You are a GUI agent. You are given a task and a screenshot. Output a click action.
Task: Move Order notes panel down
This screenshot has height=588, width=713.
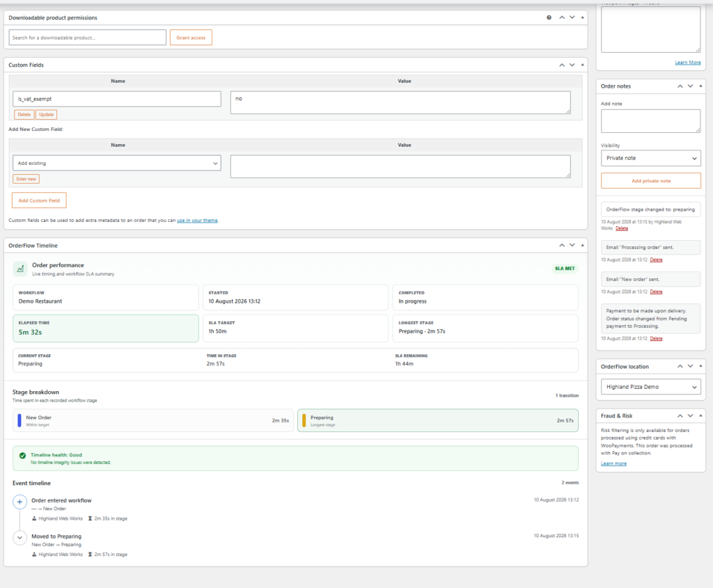(x=690, y=86)
